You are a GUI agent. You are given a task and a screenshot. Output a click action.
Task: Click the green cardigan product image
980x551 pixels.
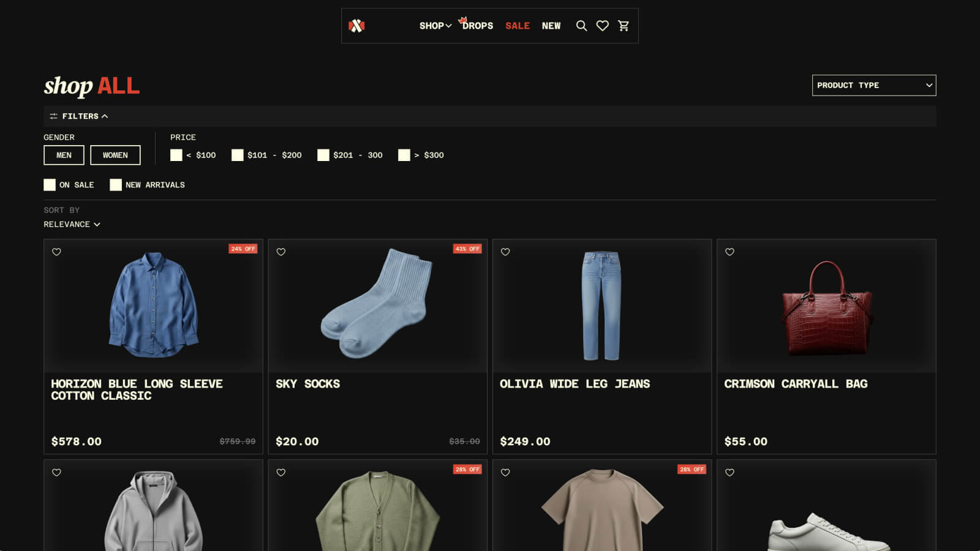coord(378,511)
